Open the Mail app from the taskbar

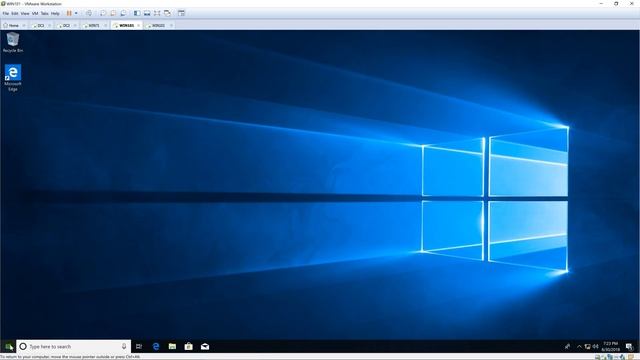point(205,347)
